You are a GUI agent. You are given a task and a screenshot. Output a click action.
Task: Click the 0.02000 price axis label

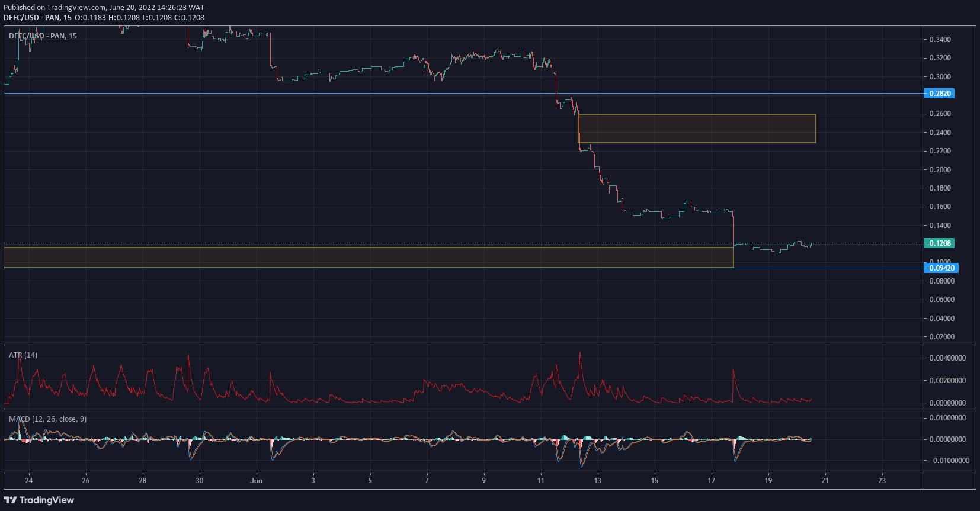pyautogui.click(x=942, y=337)
